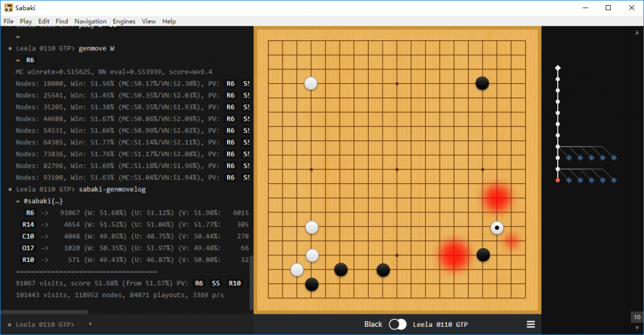Screen dimensions: 644x335
Task: Click the C10 candidate move tag
Action: click(28, 236)
